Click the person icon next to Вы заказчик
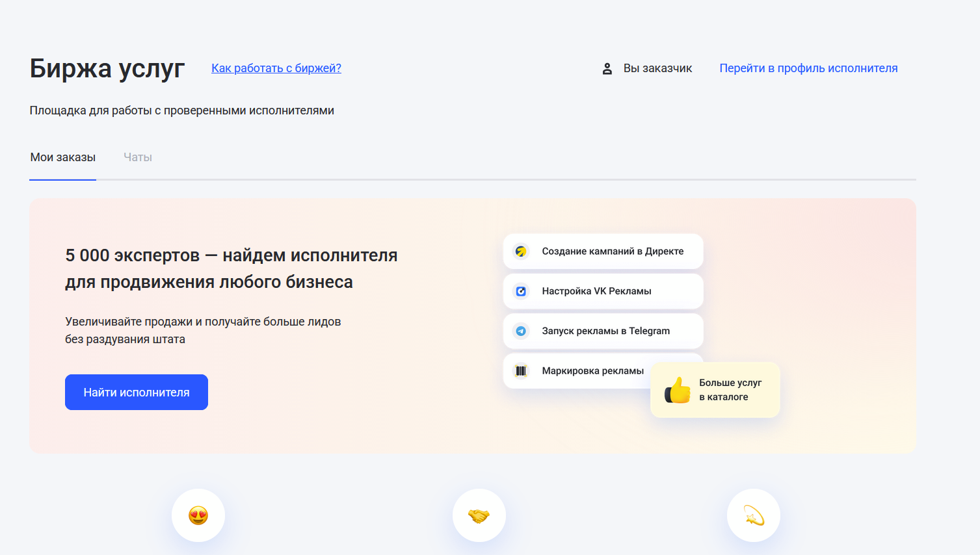This screenshot has height=555, width=980. pos(607,68)
